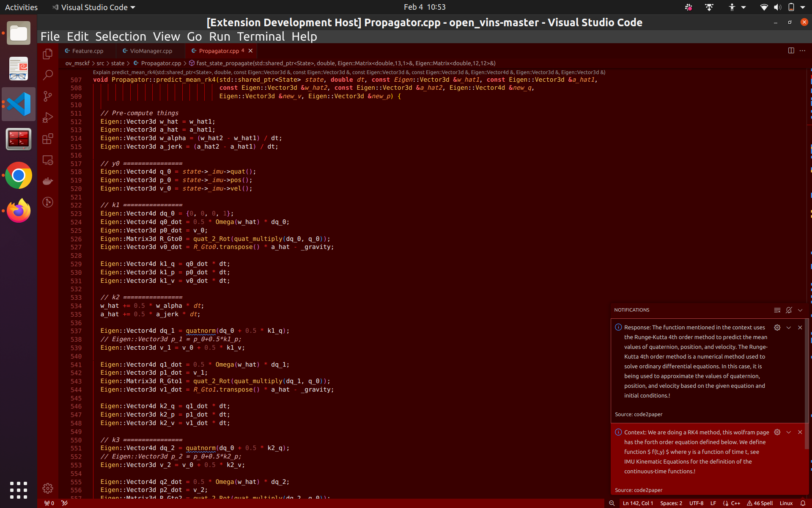This screenshot has width=812, height=508.
Task: Open the Search view in activity bar
Action: (x=48, y=75)
